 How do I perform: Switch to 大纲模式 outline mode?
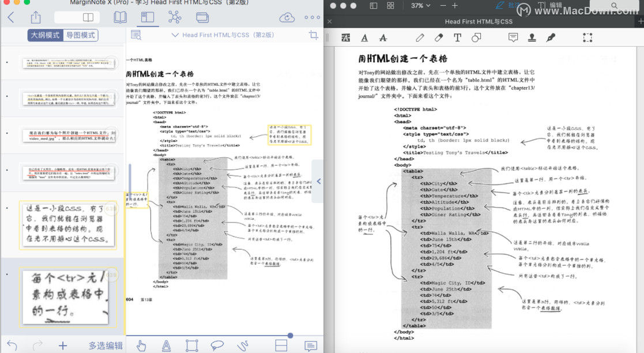point(45,35)
